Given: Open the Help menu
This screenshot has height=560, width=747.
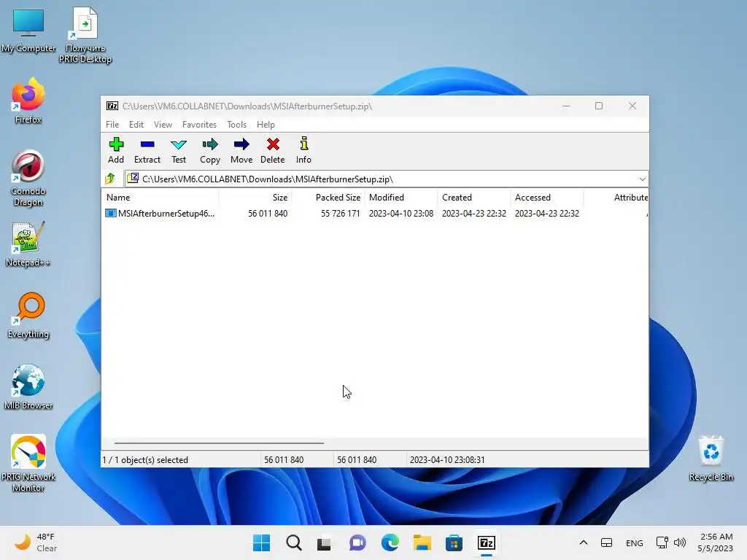Looking at the screenshot, I should coord(266,124).
